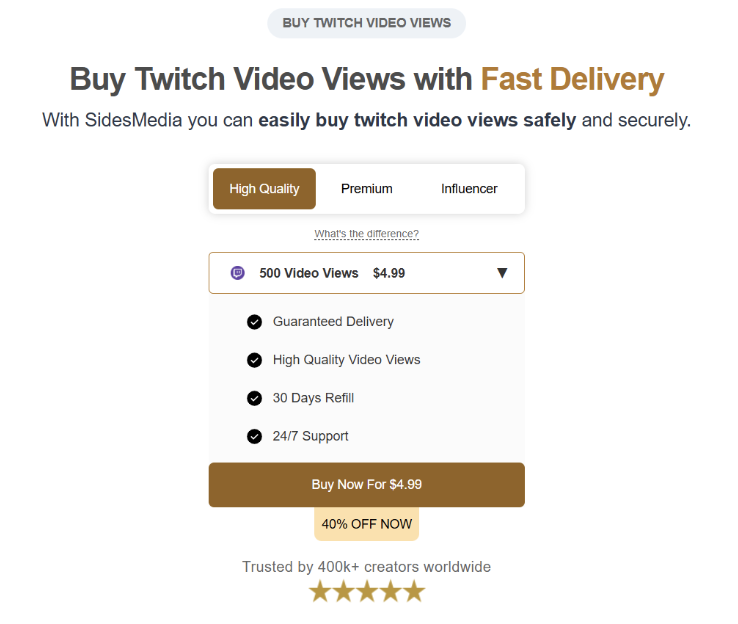Click the checkmark icon beside 24/7 Support
This screenshot has height=624, width=738.
tap(254, 436)
